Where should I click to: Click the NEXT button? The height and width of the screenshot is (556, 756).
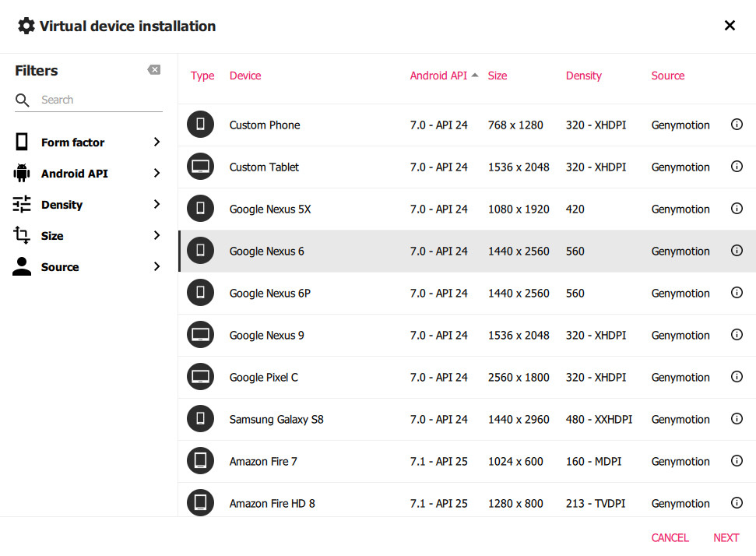(x=726, y=537)
